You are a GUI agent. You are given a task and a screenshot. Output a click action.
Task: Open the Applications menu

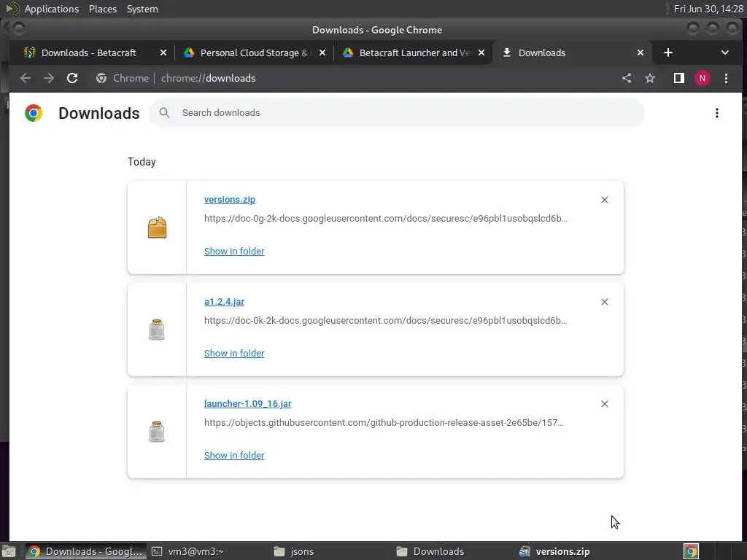point(52,9)
